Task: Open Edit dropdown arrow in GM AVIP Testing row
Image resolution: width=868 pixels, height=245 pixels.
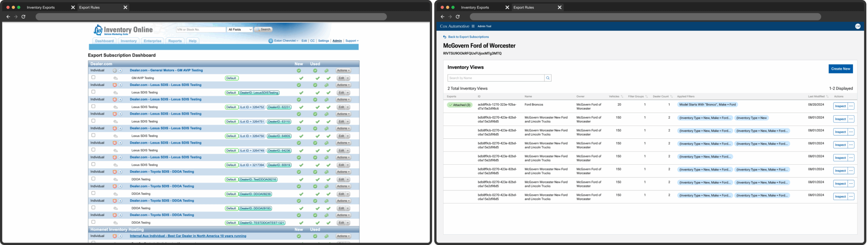Action: [x=348, y=78]
